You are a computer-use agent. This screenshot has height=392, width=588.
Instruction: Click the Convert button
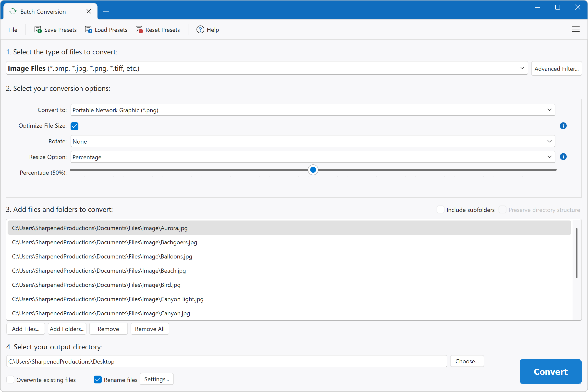coord(551,372)
